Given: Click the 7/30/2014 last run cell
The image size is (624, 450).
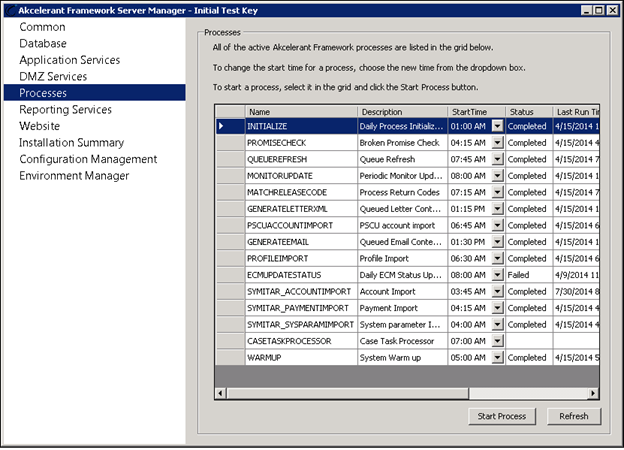Looking at the screenshot, I should pos(576,291).
